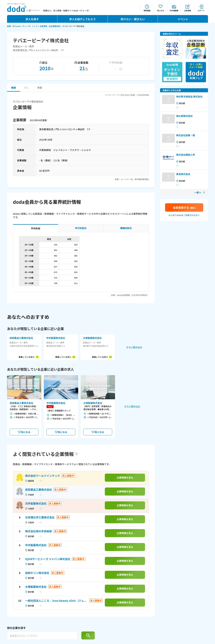The image size is (215, 644).
Task: Click the 株式会社商船三井 MOL logo
Action: tap(168, 158)
